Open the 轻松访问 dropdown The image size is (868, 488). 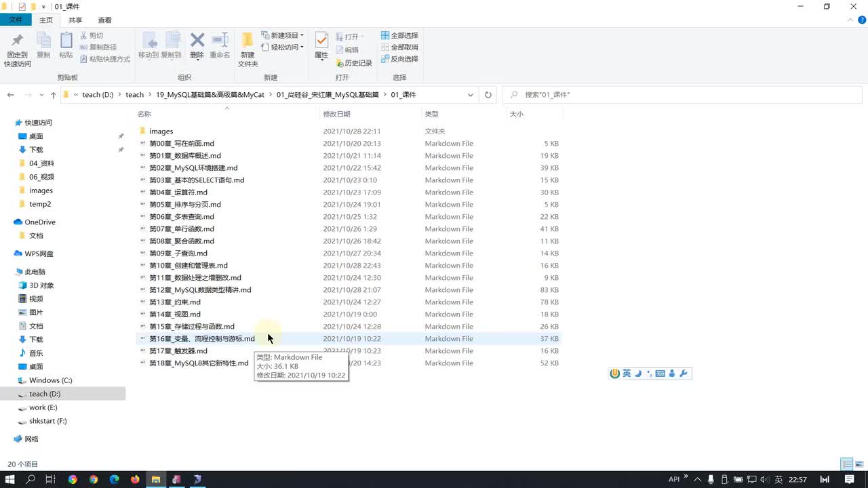coord(282,47)
